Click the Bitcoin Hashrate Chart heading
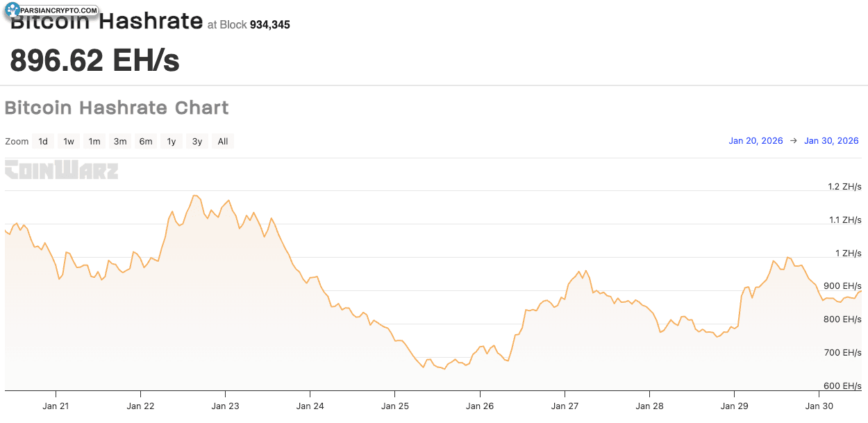Screen dimensions: 868x423 click(117, 108)
